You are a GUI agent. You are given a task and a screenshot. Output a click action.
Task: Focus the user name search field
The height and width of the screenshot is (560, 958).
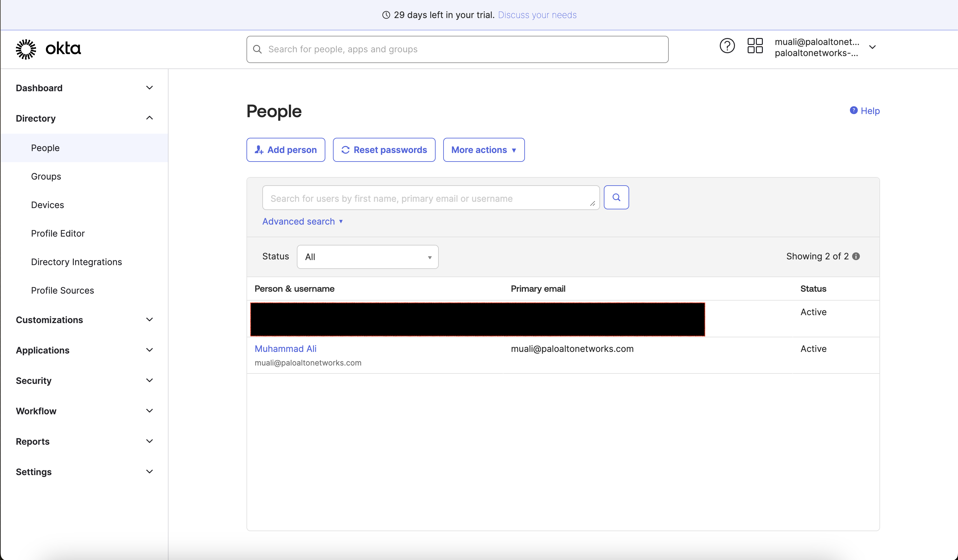(426, 198)
